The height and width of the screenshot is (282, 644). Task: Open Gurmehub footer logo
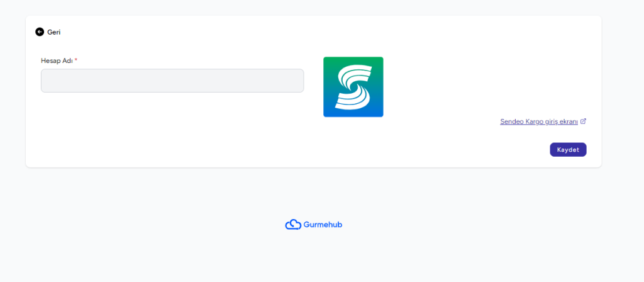tap(314, 225)
